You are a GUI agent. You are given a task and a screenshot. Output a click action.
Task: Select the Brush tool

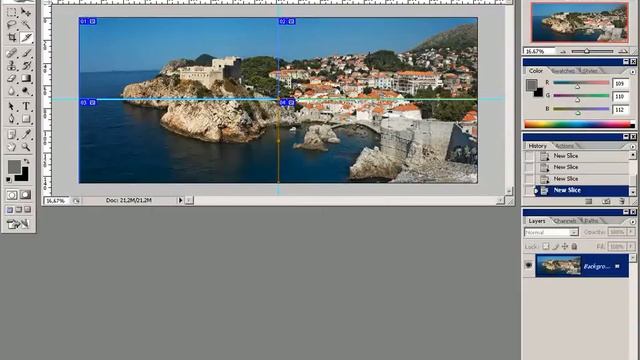coord(26,53)
